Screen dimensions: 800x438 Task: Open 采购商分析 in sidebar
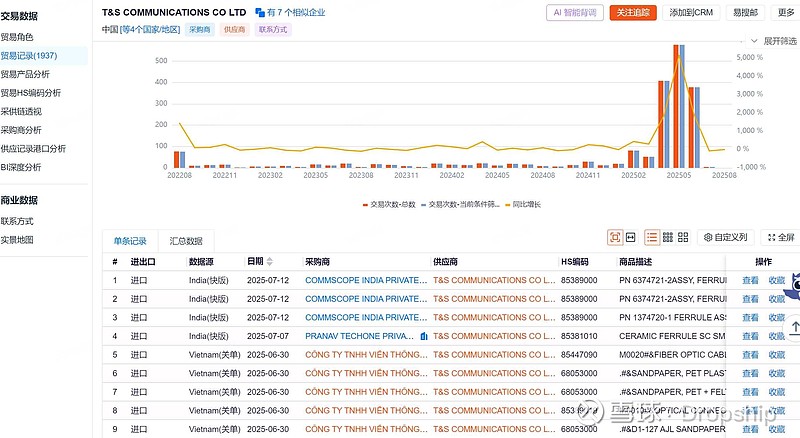tap(21, 130)
